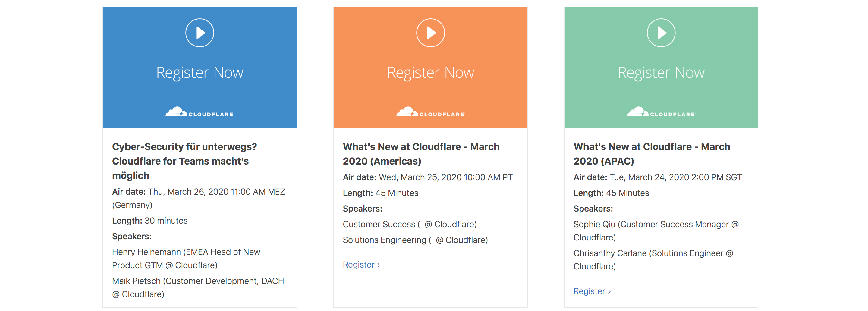Select 'Customer Success ( @ Cloudflare)' text
The width and height of the screenshot is (868, 311).
[x=410, y=225]
